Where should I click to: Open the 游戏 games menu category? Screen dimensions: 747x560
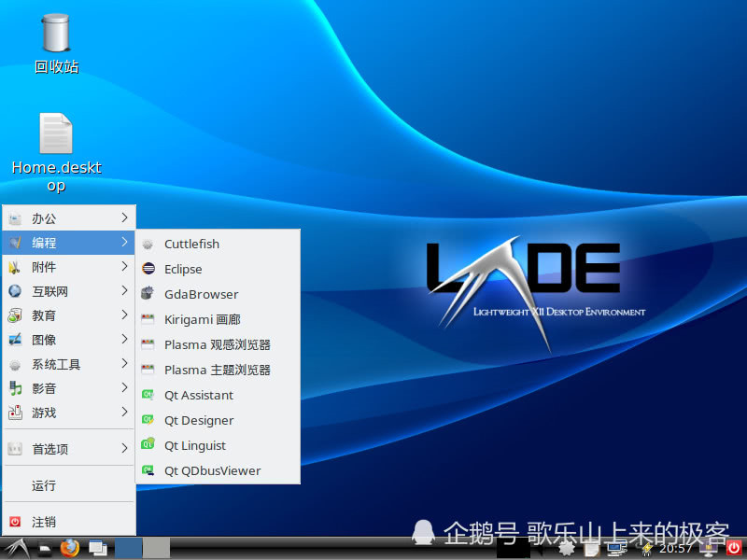click(x=69, y=413)
